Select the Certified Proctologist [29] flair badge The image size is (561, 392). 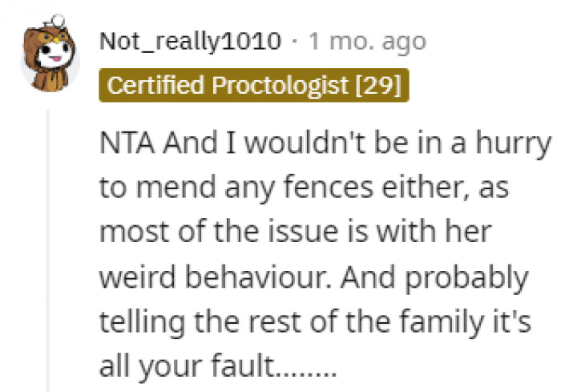tap(254, 85)
